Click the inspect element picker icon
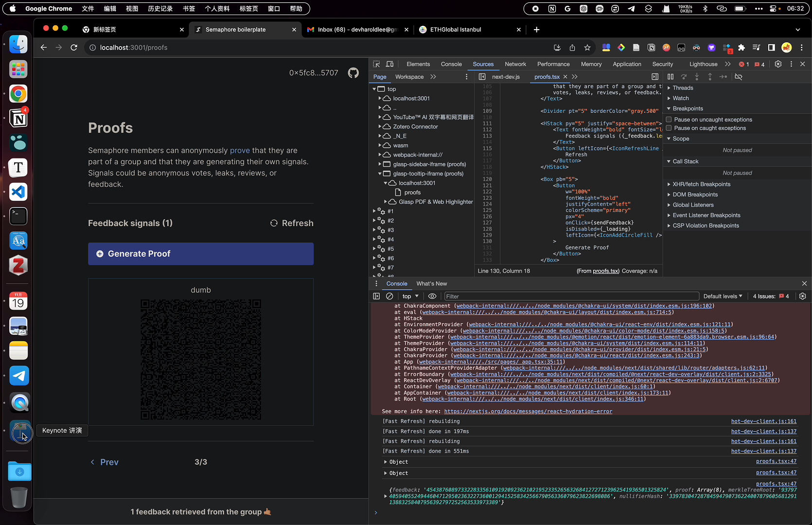 [x=376, y=64]
